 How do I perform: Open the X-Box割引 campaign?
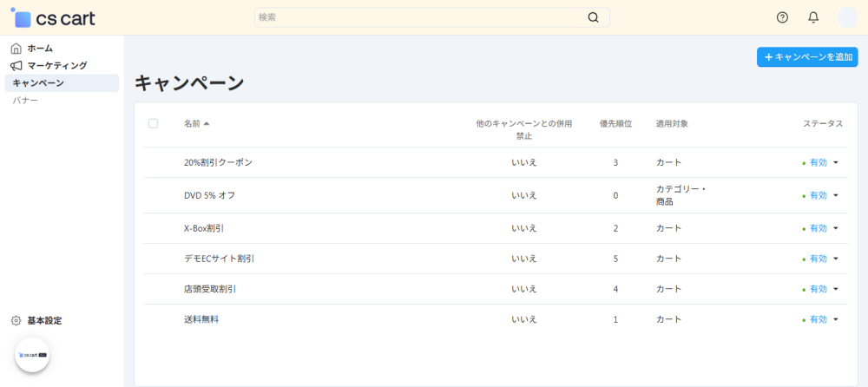204,228
